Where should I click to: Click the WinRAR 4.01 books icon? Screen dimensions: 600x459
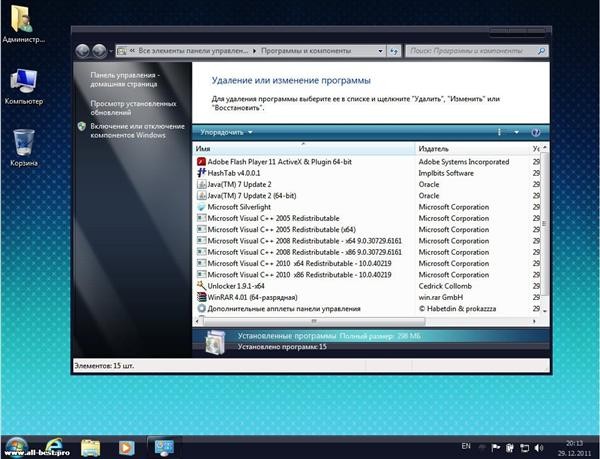coord(201,297)
